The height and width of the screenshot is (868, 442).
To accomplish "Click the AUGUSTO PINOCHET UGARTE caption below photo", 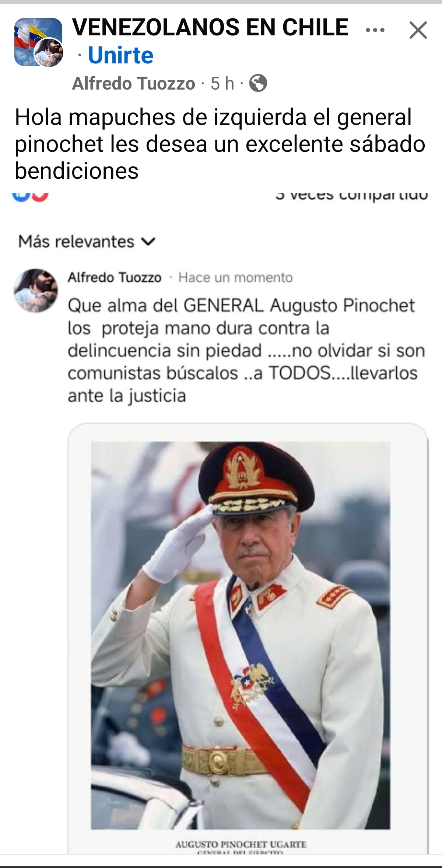I will [x=241, y=844].
